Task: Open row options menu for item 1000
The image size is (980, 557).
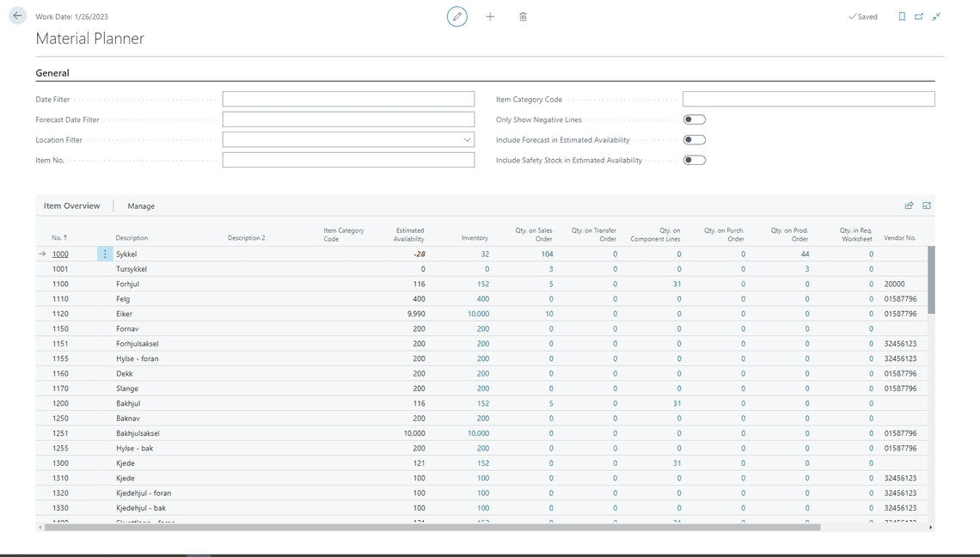Action: pyautogui.click(x=105, y=254)
